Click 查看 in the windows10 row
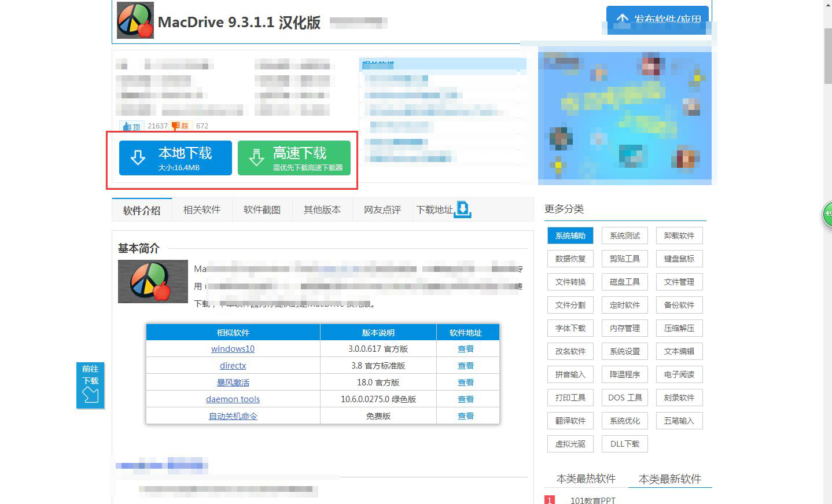This screenshot has width=832, height=504. [466, 349]
